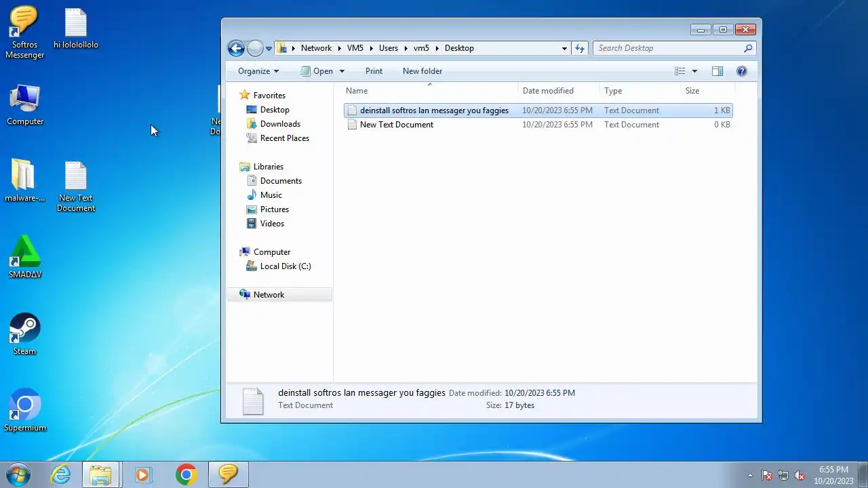Select the 'hi lolololloo' desktop file
868x488 pixels.
tap(76, 30)
